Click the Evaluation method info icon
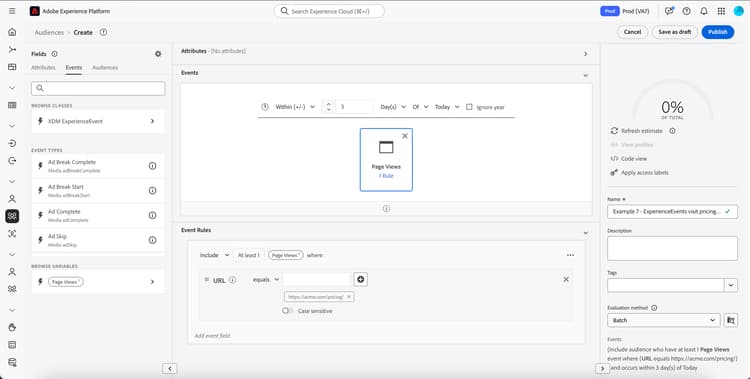The image size is (750, 379). [x=654, y=308]
